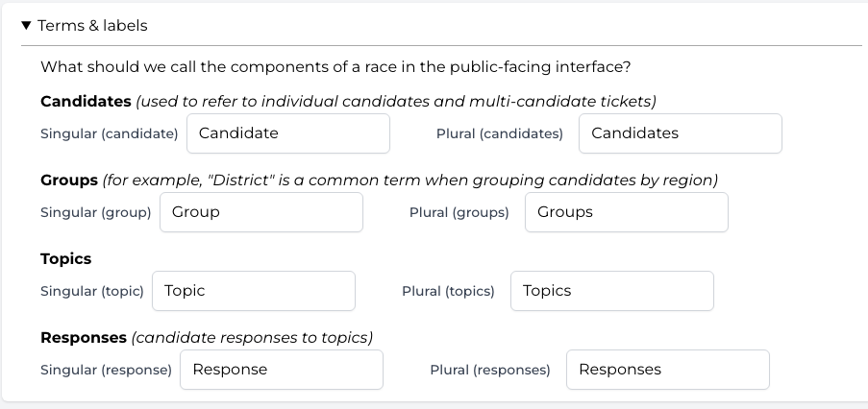This screenshot has height=409, width=868.
Task: Select the singular Group input box
Action: click(x=260, y=212)
